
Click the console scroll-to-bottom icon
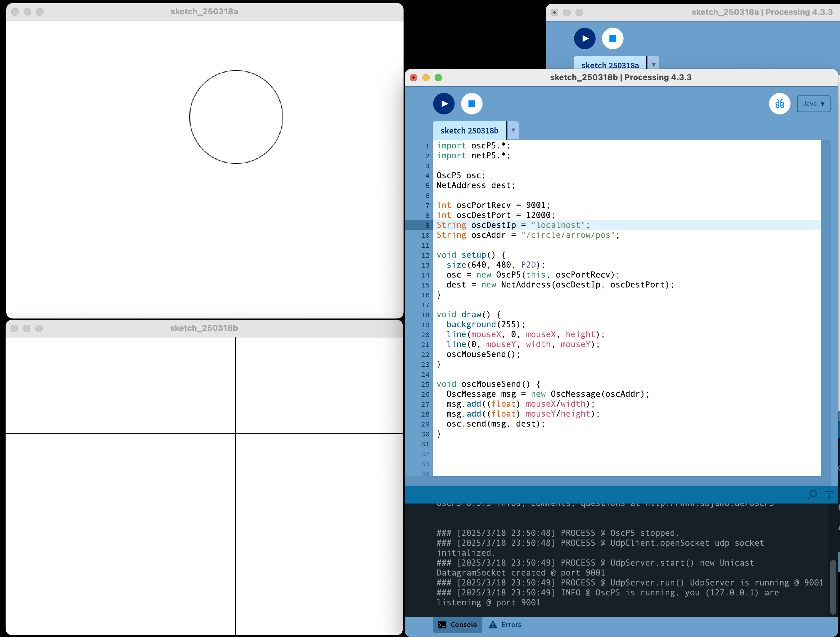829,495
